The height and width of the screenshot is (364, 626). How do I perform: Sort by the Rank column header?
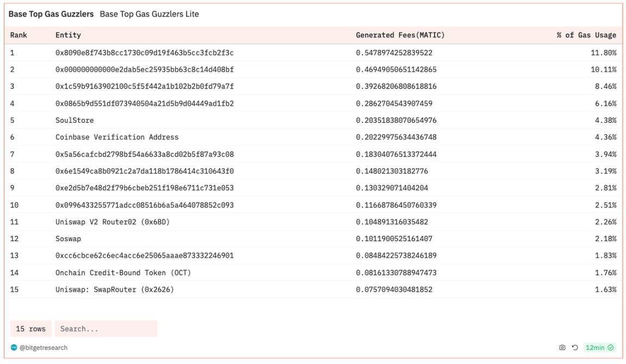(18, 35)
